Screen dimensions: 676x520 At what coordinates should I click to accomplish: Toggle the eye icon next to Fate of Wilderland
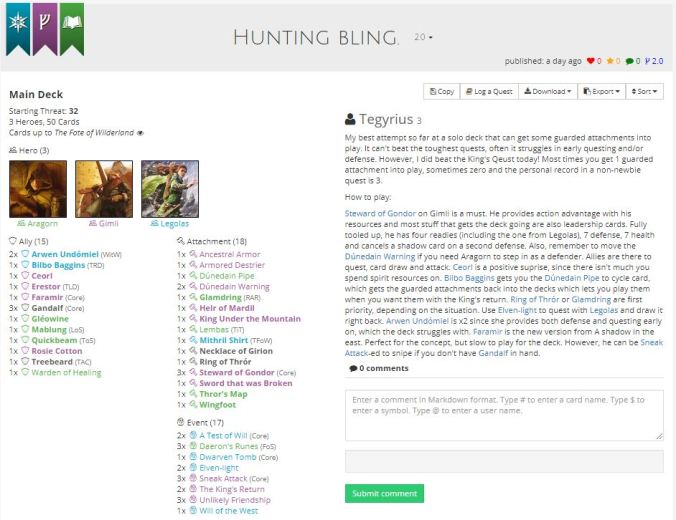tap(140, 133)
